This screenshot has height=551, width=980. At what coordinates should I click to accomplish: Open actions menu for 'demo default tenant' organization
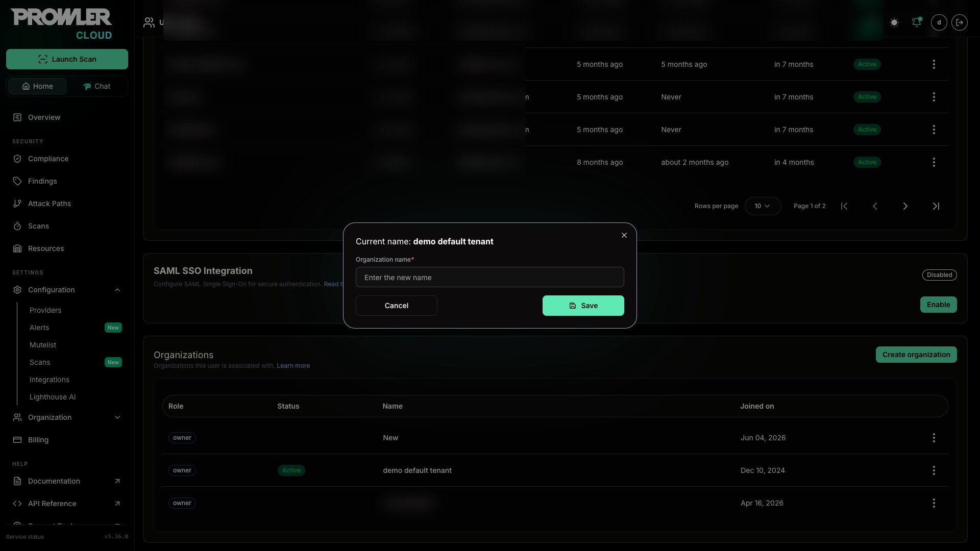pyautogui.click(x=934, y=470)
